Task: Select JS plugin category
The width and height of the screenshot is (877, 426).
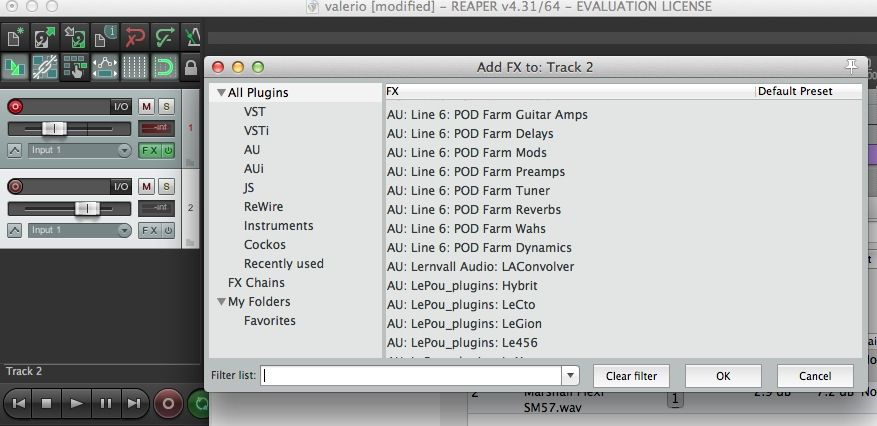Action: (x=249, y=188)
